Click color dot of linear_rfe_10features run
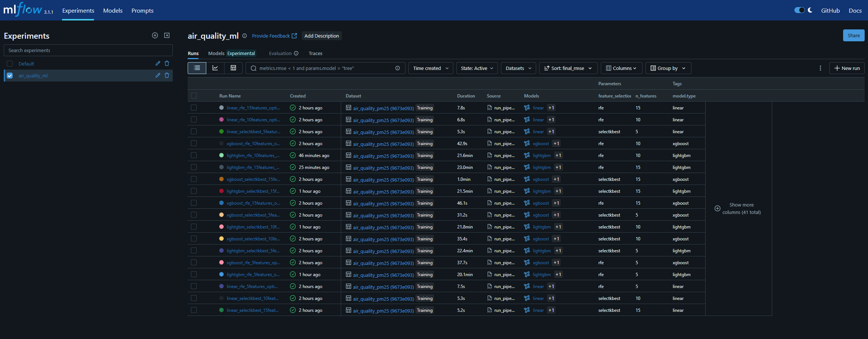The height and width of the screenshot is (339, 868). coord(221,119)
